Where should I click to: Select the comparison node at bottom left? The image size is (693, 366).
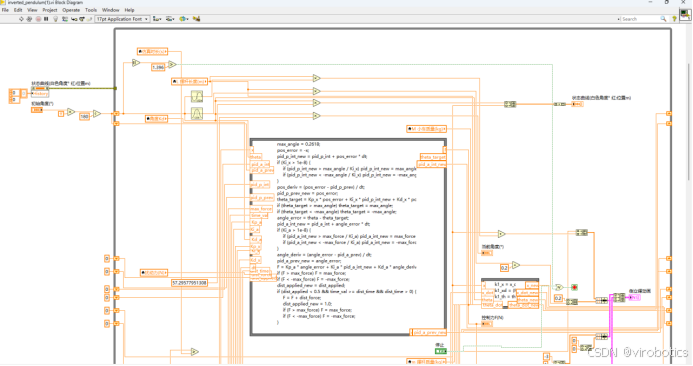click(x=195, y=352)
